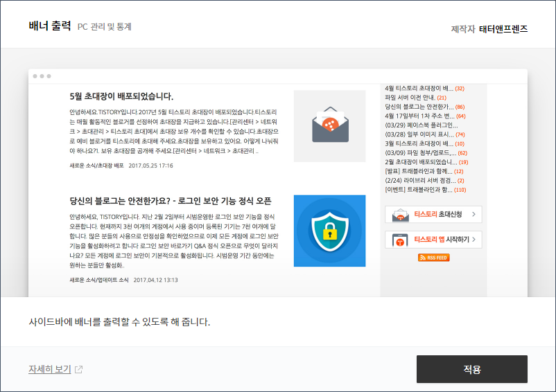Click the 티스토리 초대신청 banner

pos(433,214)
